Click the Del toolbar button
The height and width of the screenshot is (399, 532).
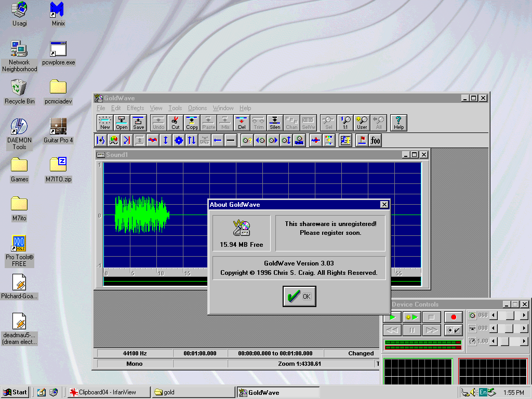(242, 123)
